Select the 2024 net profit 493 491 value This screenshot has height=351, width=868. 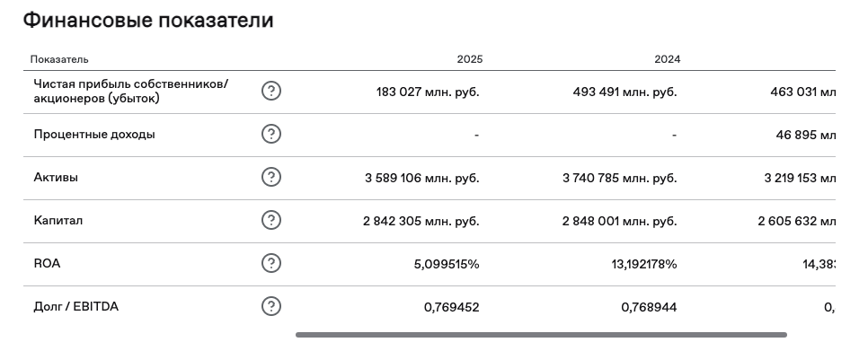pos(625,92)
